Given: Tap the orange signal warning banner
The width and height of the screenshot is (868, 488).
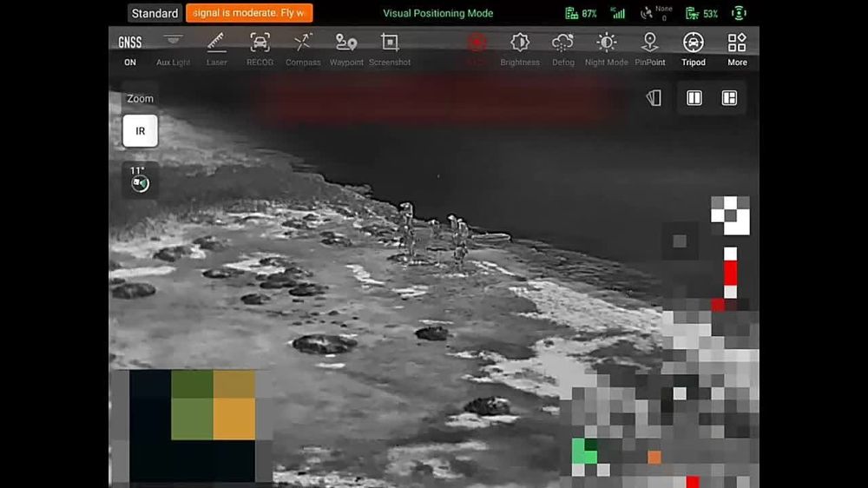Looking at the screenshot, I should click(249, 13).
